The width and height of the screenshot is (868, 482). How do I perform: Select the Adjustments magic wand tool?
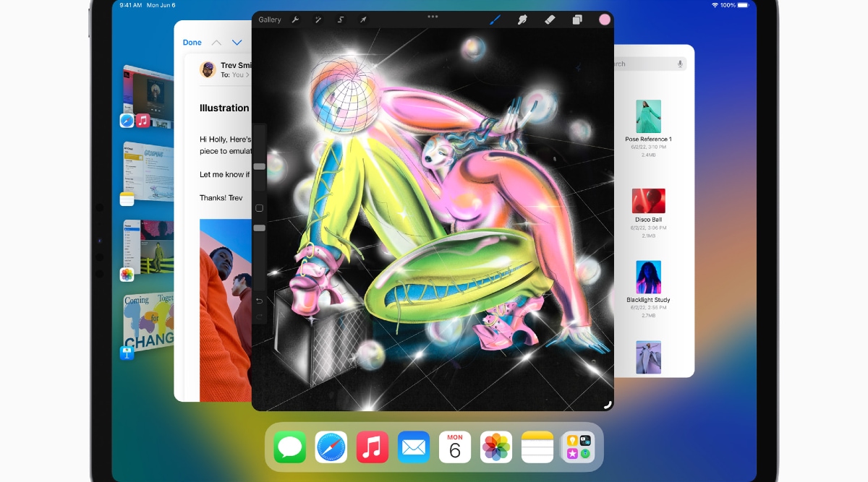click(318, 20)
